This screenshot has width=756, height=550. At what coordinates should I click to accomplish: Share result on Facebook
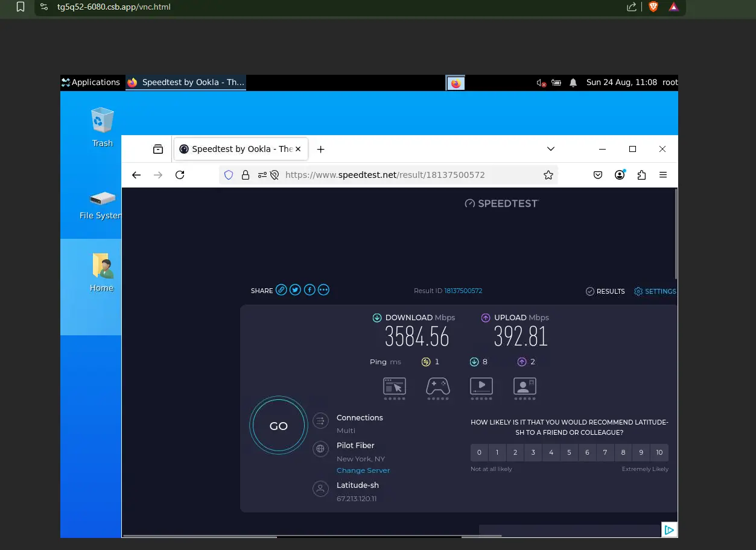(310, 290)
